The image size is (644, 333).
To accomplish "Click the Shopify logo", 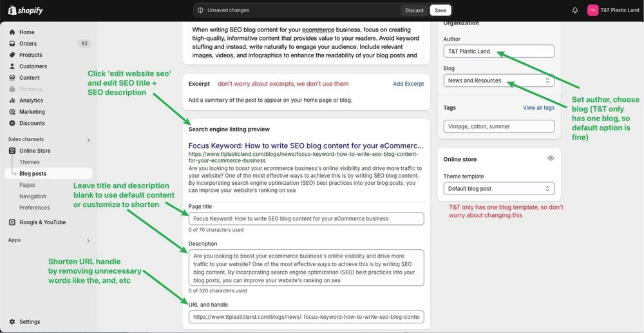I will (x=26, y=10).
